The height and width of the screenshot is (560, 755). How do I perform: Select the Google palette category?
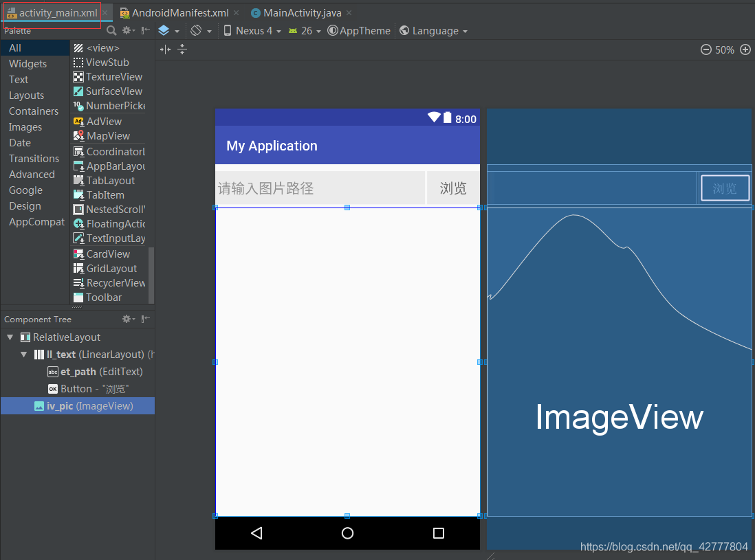35,190
